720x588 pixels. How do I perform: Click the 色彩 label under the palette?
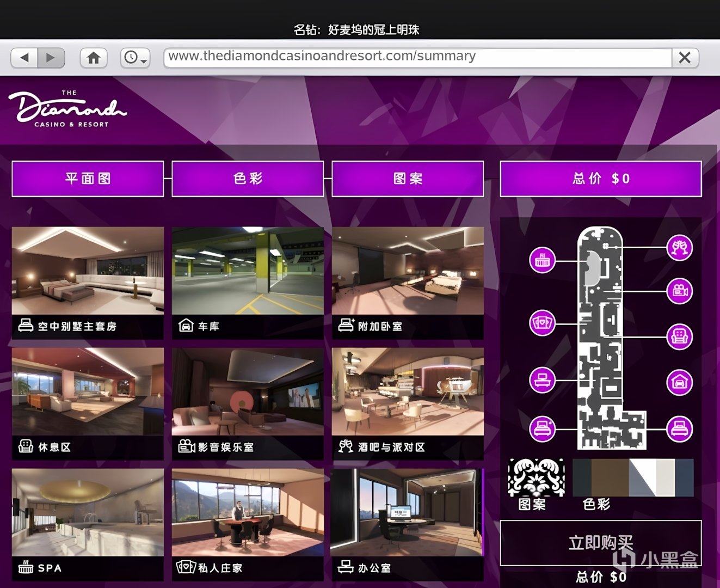(596, 505)
